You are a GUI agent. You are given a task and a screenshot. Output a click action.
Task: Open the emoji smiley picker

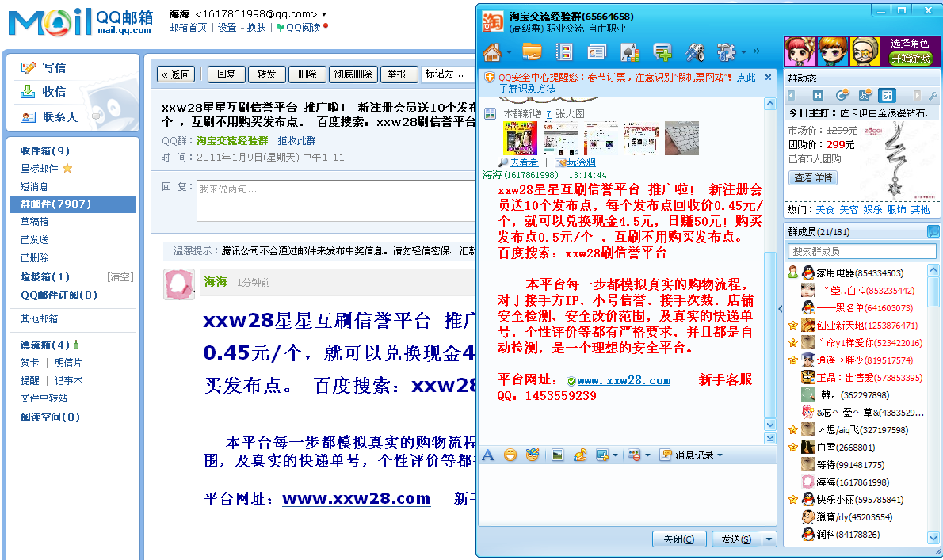511,455
